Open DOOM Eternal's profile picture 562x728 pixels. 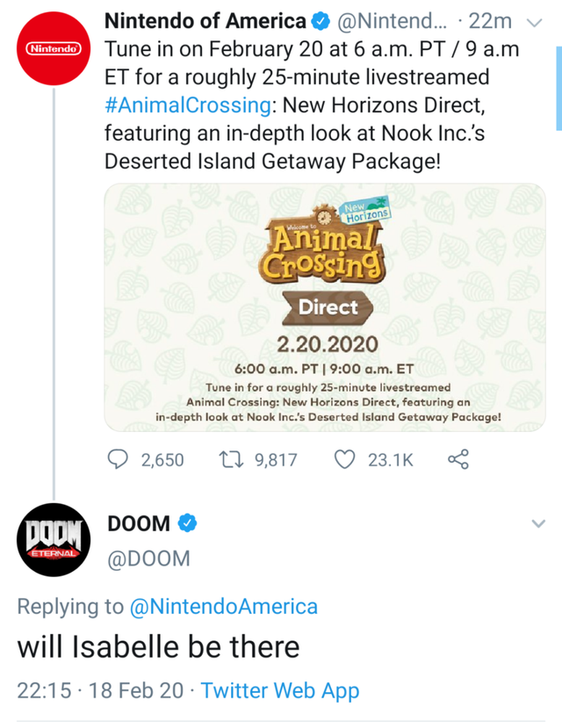54,540
